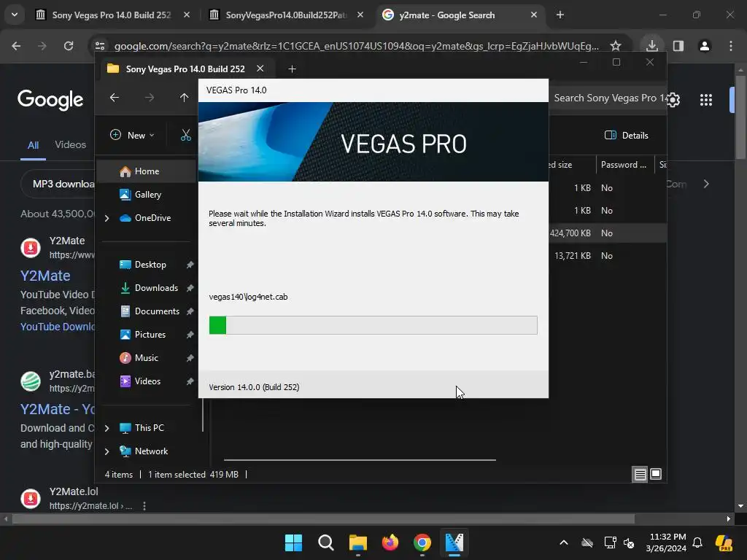The image size is (747, 560).
Task: Sort by Password column header
Action: 624,165
